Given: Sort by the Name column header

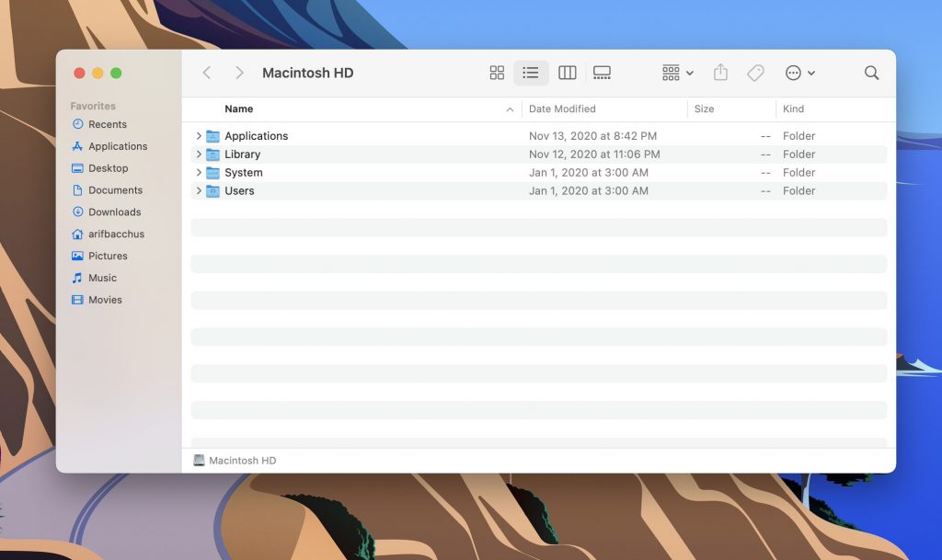Looking at the screenshot, I should [238, 109].
